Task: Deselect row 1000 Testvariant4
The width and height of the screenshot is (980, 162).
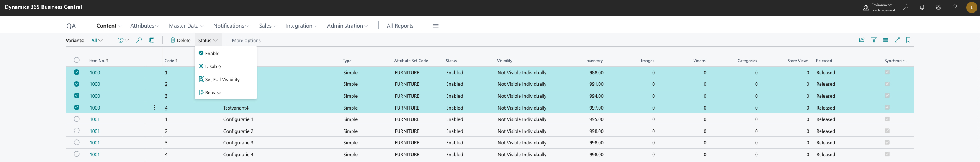Action: (77, 107)
